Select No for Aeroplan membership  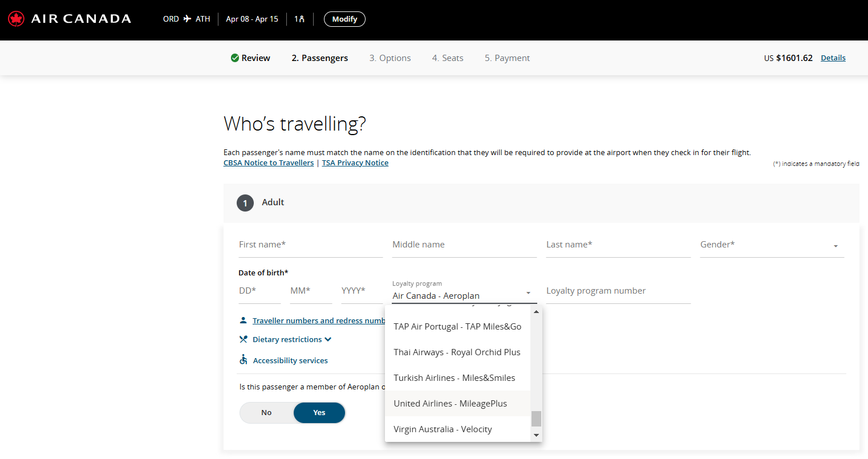[266, 413]
